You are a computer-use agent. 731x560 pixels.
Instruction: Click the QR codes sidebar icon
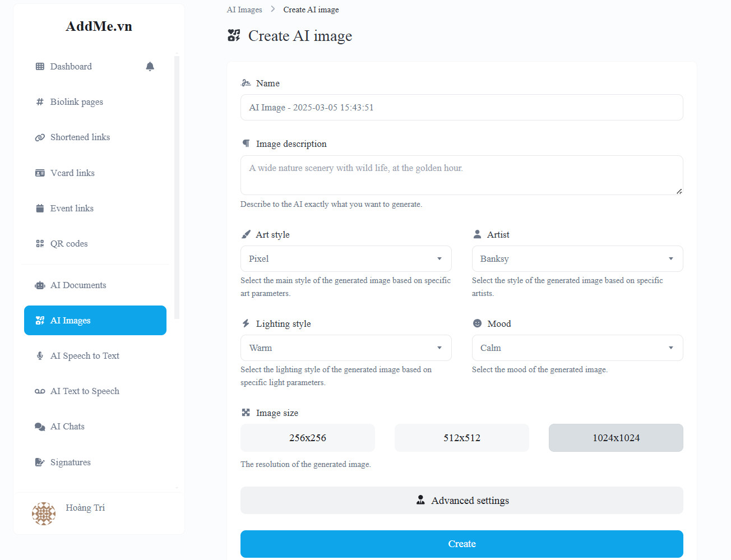tap(40, 244)
